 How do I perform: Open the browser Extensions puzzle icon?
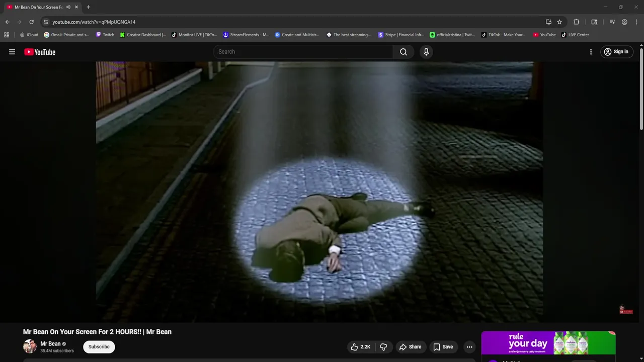tap(577, 22)
